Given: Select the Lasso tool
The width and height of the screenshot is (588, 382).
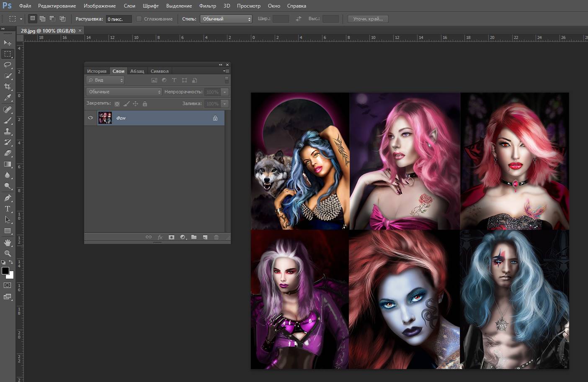Looking at the screenshot, I should tap(8, 65).
